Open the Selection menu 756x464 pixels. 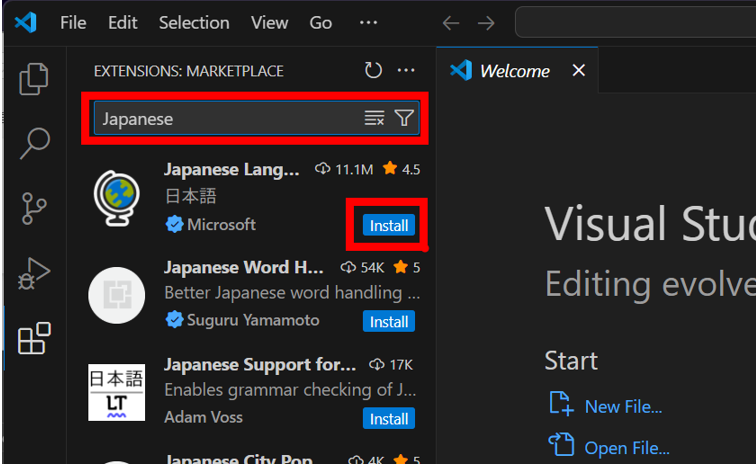pos(194,23)
